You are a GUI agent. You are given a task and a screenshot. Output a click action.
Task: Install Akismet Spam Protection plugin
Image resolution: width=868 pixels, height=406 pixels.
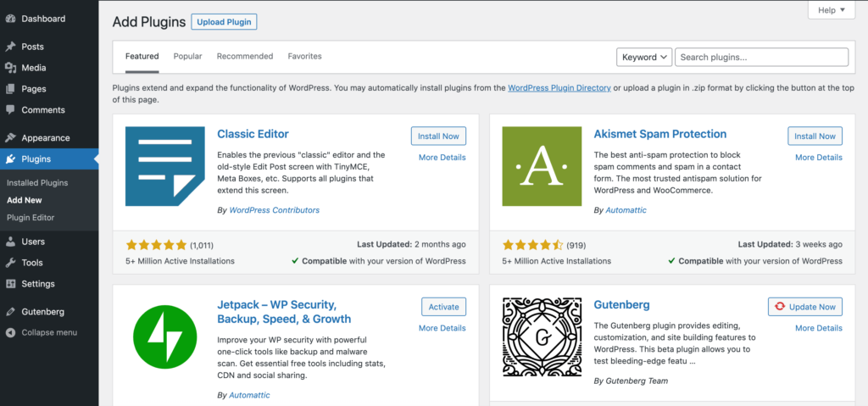click(x=815, y=136)
